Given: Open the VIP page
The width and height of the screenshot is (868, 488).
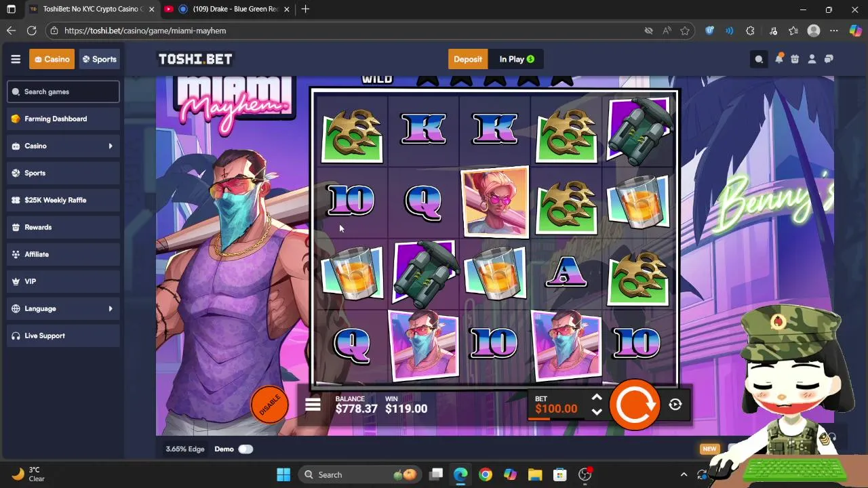Looking at the screenshot, I should 63,281.
